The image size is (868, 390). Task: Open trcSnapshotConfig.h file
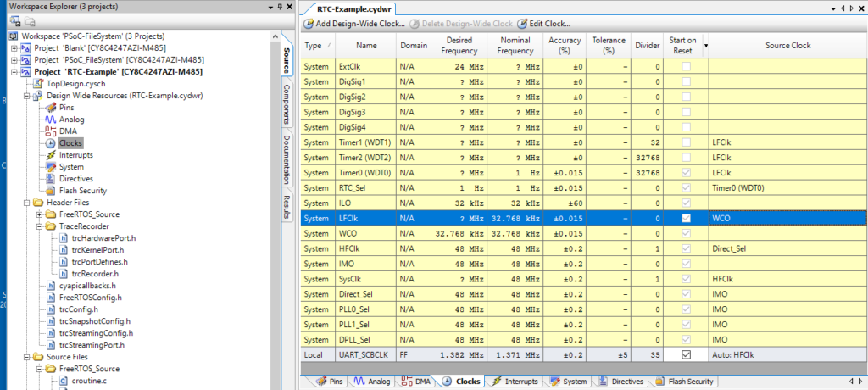95,321
